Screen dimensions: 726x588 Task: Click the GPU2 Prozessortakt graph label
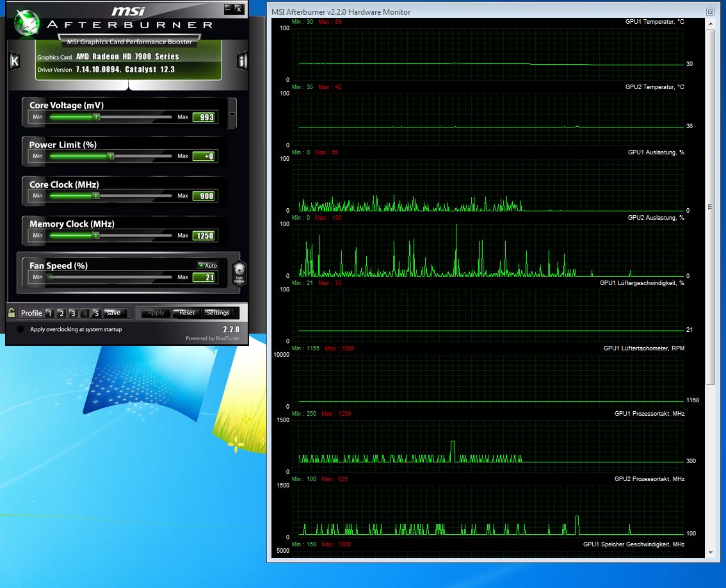[650, 479]
